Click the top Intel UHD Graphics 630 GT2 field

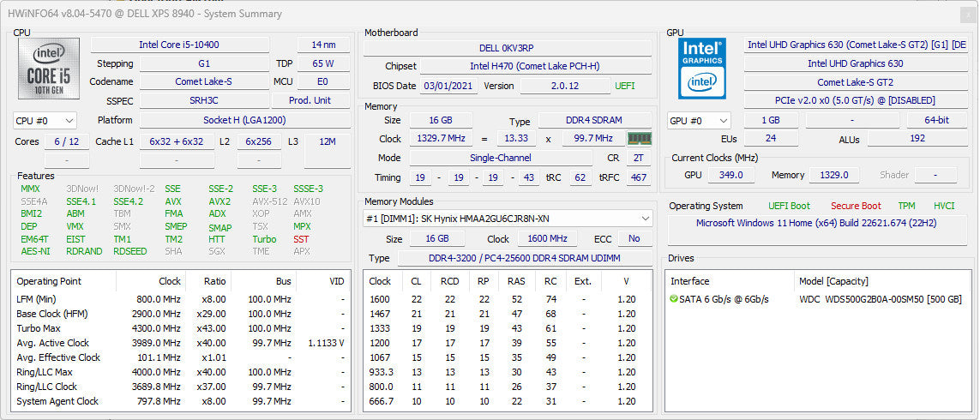[x=855, y=45]
